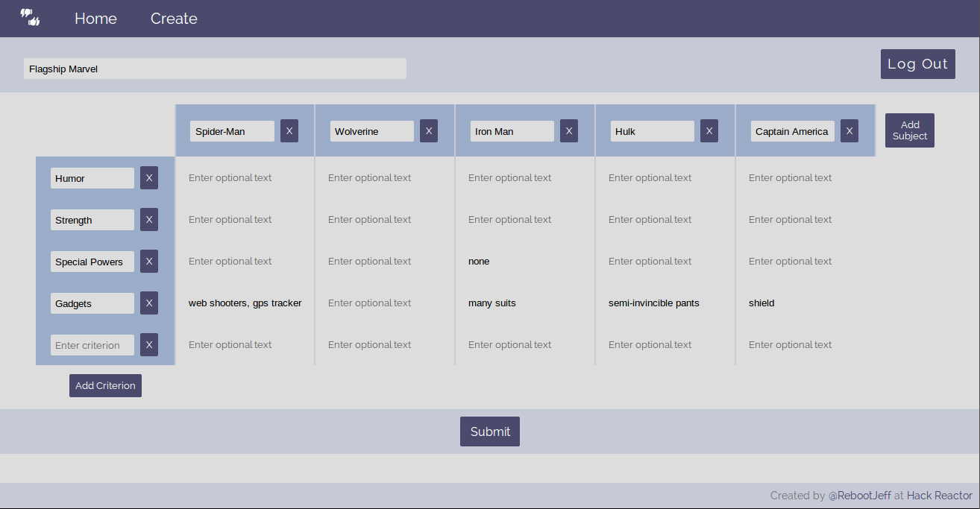Remove the Hulk subject with X
The width and height of the screenshot is (980, 509).
tap(709, 130)
